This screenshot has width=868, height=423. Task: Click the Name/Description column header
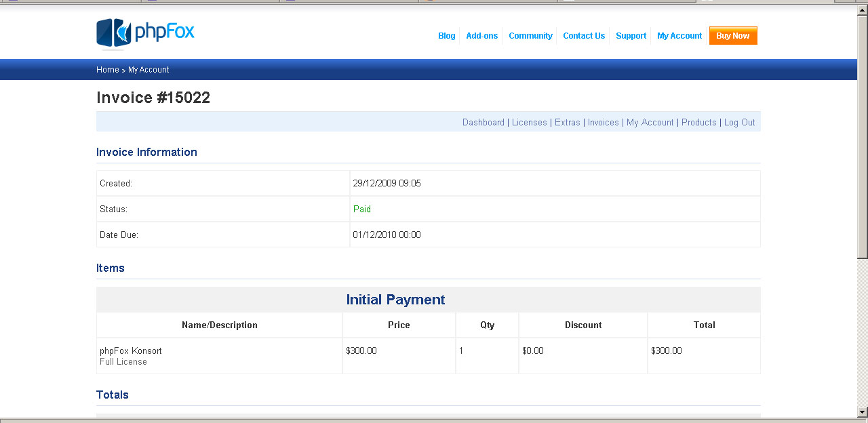click(220, 325)
